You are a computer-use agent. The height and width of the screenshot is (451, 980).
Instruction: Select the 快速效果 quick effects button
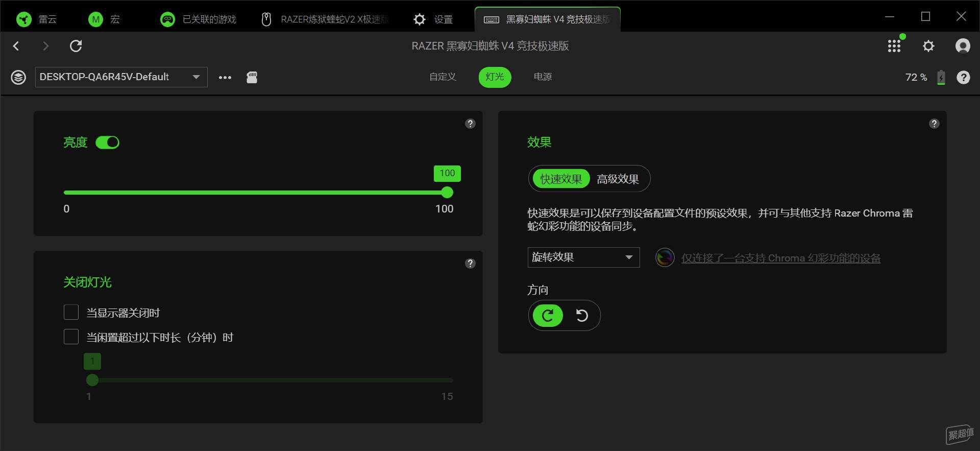tap(561, 179)
